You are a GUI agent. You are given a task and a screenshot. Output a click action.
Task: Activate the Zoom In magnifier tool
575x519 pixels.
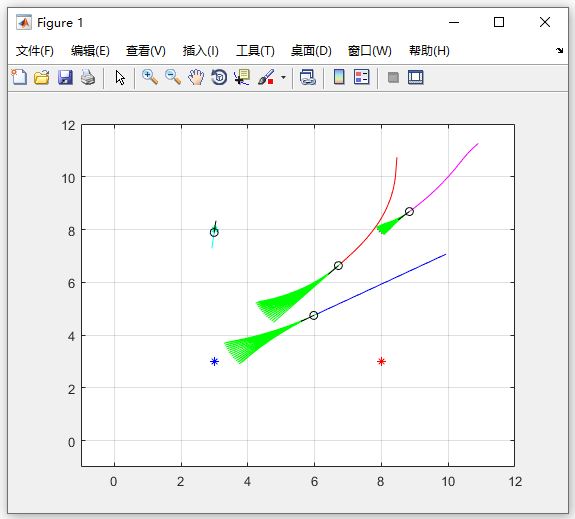click(150, 77)
